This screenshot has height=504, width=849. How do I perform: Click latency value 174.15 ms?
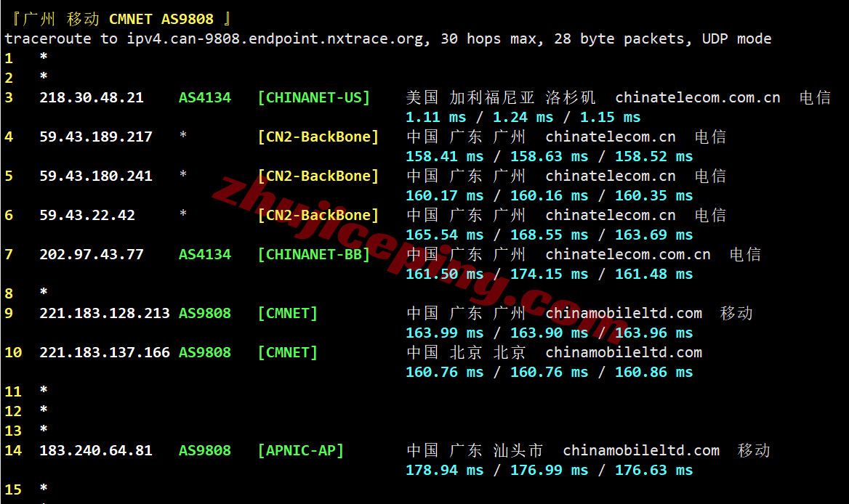(549, 275)
